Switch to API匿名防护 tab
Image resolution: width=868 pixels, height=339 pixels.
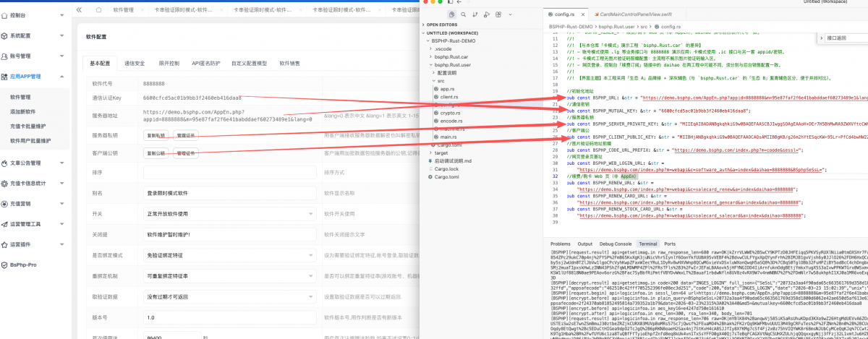205,63
